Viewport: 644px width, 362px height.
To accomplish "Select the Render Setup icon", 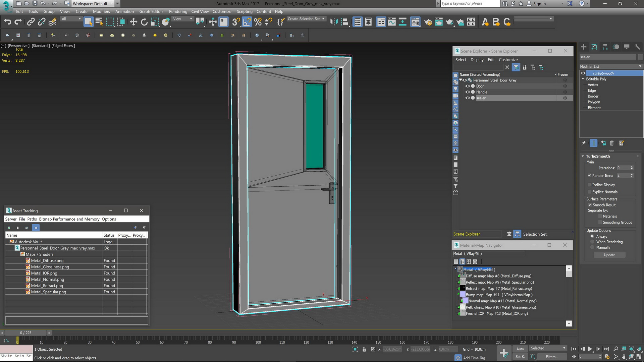I will point(427,22).
